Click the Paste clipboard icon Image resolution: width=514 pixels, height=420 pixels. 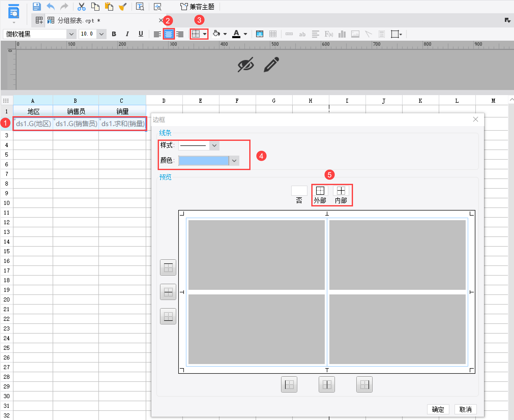[109, 7]
